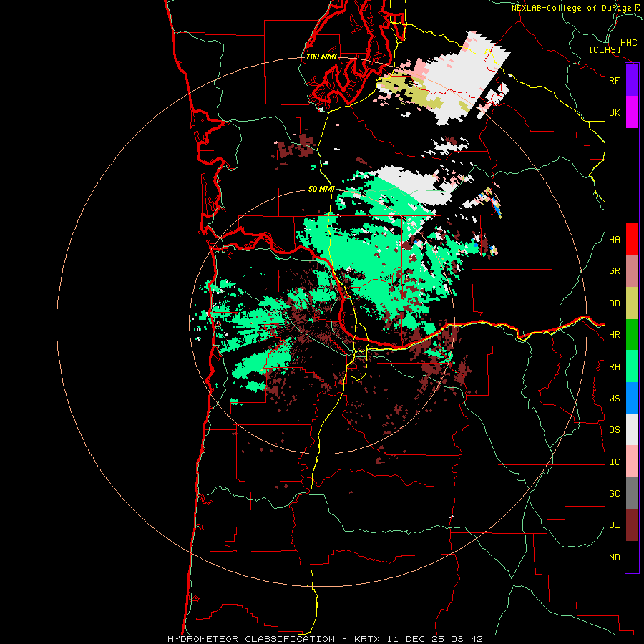Image resolution: width=644 pixels, height=644 pixels.
Task: Click the brown BI legend swatch
Action: tap(632, 525)
